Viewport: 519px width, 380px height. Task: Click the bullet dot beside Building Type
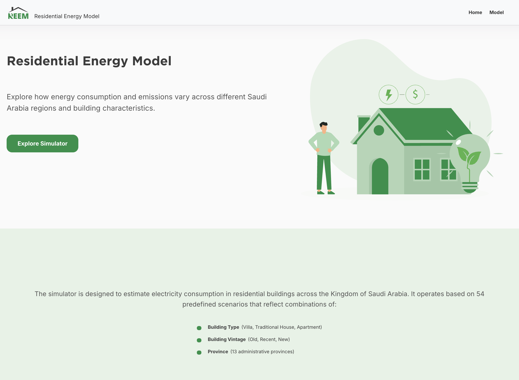199,328
